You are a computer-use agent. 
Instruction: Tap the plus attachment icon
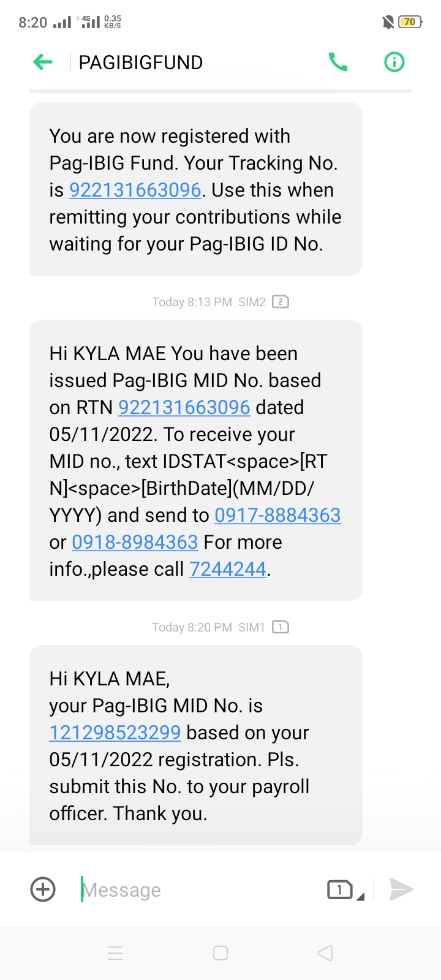tap(43, 889)
